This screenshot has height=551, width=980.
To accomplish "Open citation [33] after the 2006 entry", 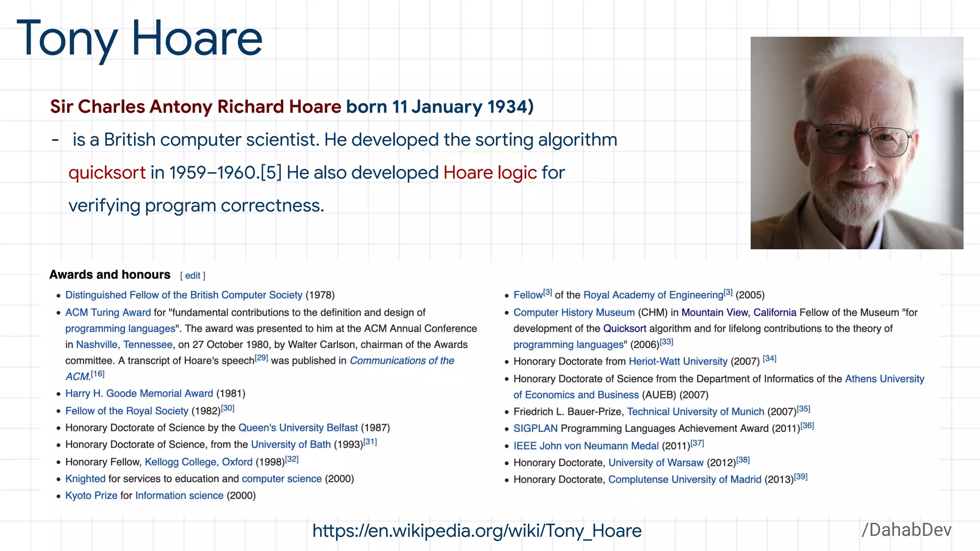I will pyautogui.click(x=667, y=342).
